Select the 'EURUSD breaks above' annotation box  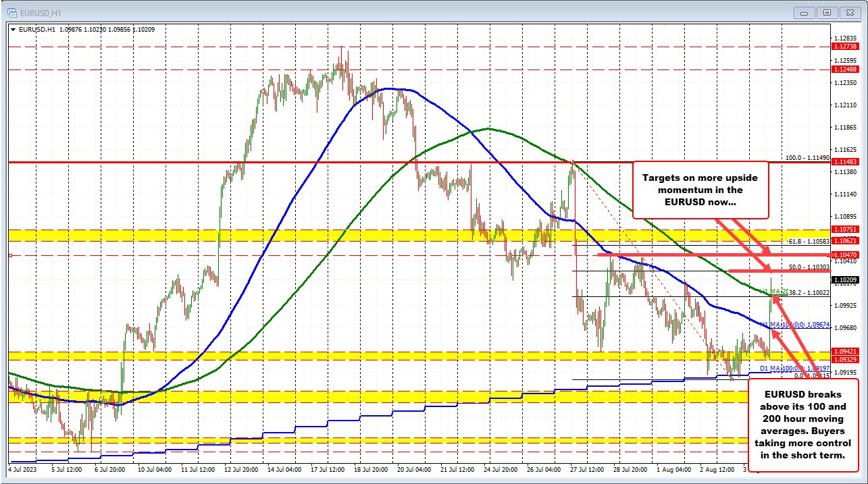(805, 425)
